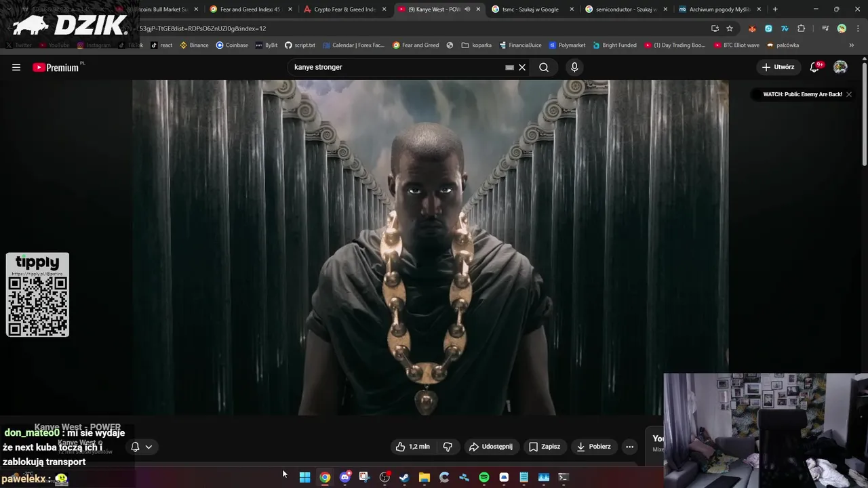868x488 pixels.
Task: Click the Udostępnij share button
Action: [x=491, y=447]
